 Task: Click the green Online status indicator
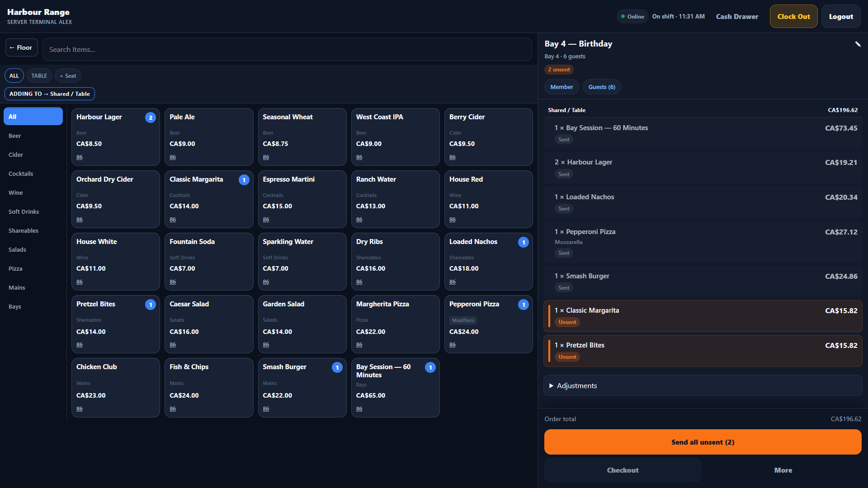pyautogui.click(x=632, y=17)
